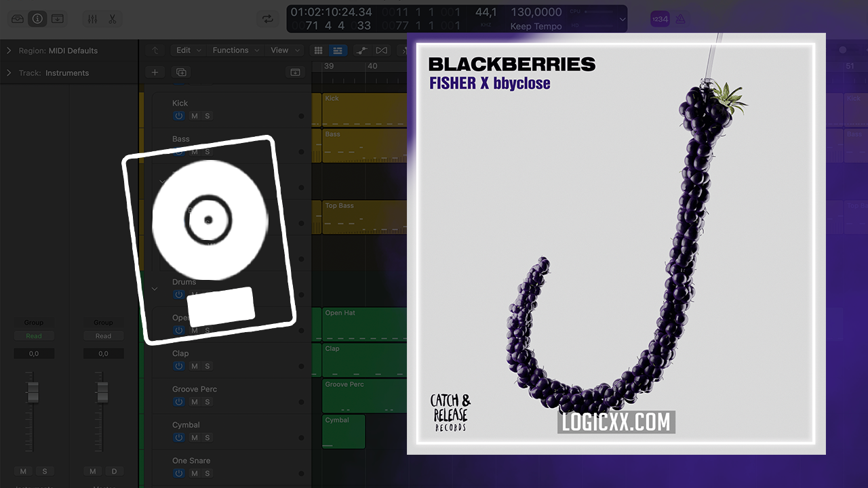Image resolution: width=868 pixels, height=488 pixels.
Task: Click the Dim button on Master strip
Action: click(114, 471)
